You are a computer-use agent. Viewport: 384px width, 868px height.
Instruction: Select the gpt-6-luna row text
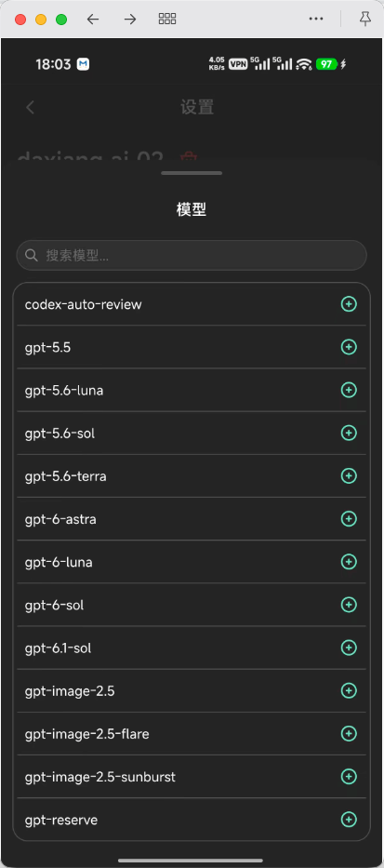(x=59, y=563)
